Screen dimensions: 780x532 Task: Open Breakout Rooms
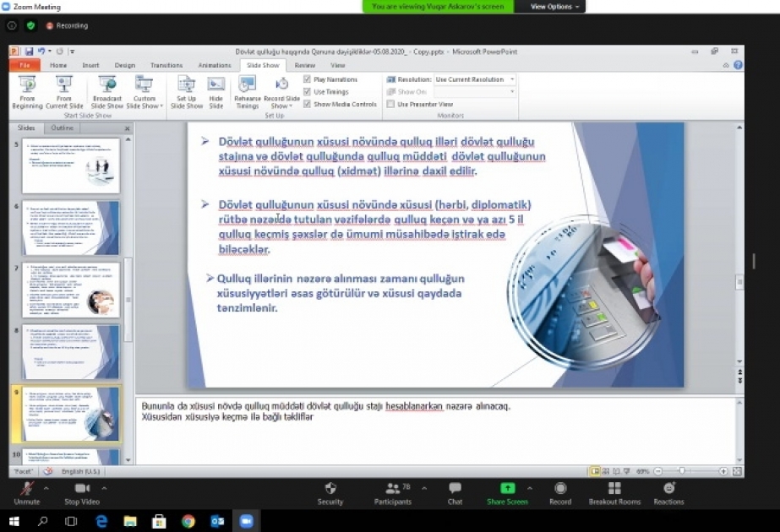(x=615, y=493)
